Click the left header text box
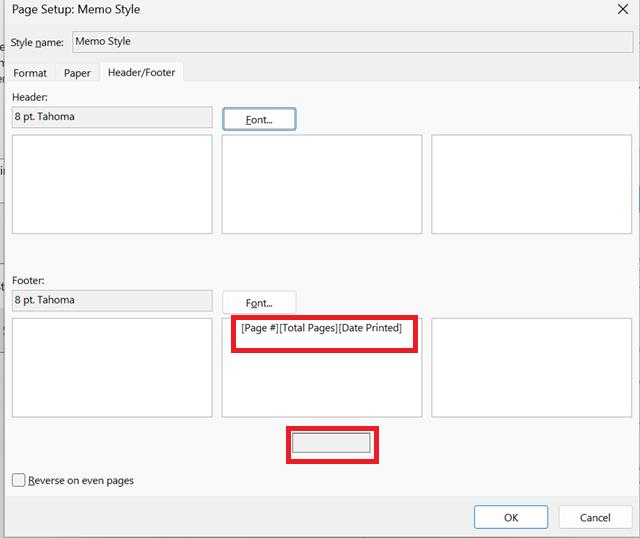Viewport: 640px width, 538px height. (x=112, y=184)
